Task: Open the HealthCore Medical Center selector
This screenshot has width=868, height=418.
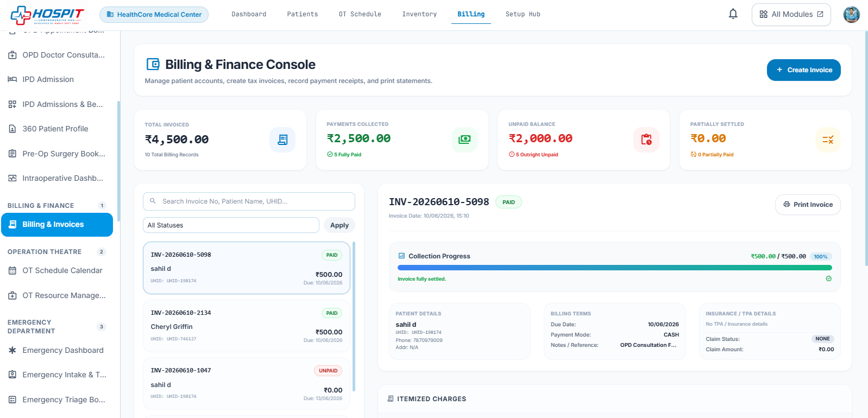Action: tap(154, 15)
